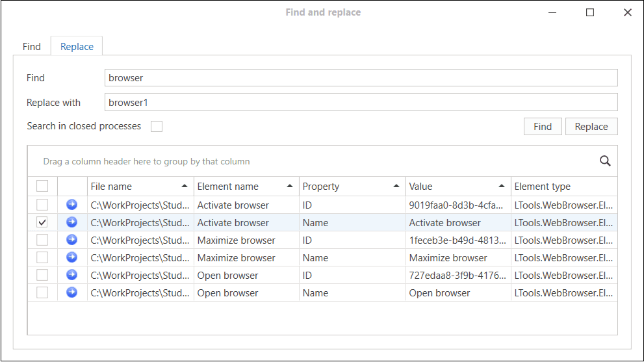Click blue arrow icon for Open browser ID row
Image resolution: width=644 pixels, height=362 pixels.
[72, 275]
